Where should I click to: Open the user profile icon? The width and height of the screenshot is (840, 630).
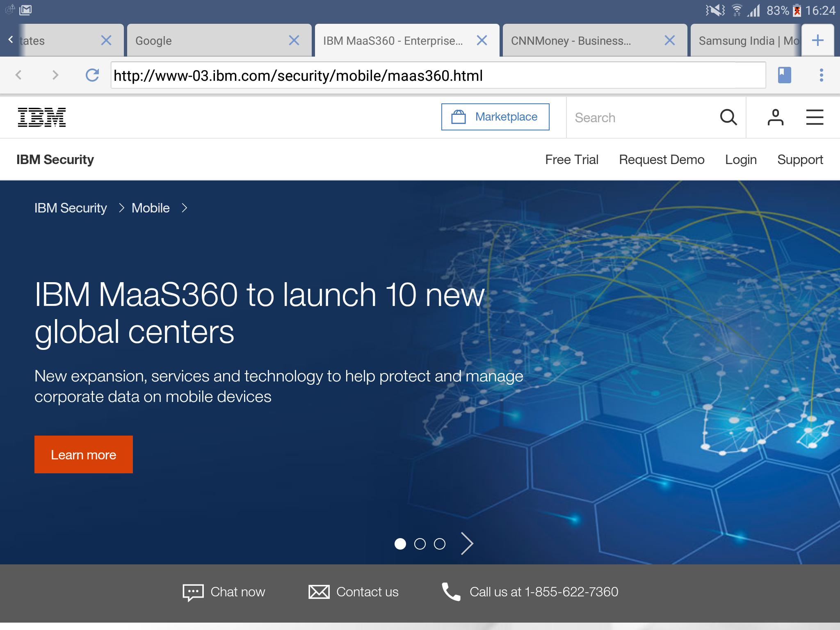click(775, 117)
